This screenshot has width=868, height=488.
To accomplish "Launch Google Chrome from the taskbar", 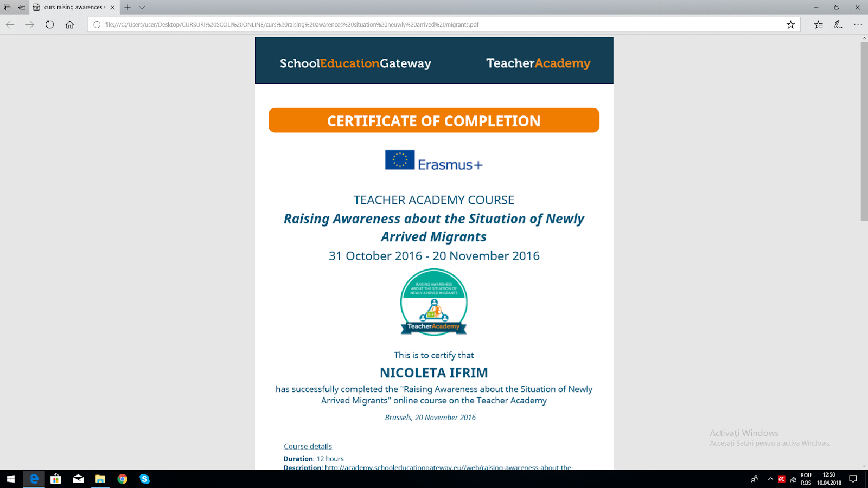I will pos(123,479).
